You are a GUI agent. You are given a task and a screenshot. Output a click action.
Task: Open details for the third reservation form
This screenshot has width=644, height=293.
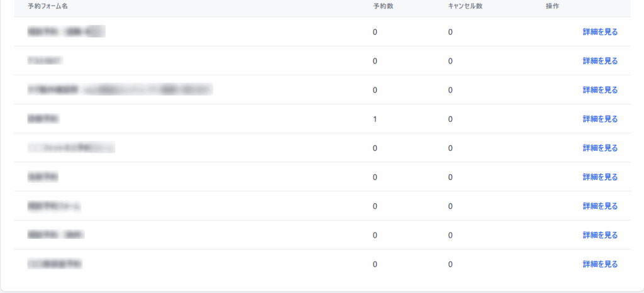point(600,90)
